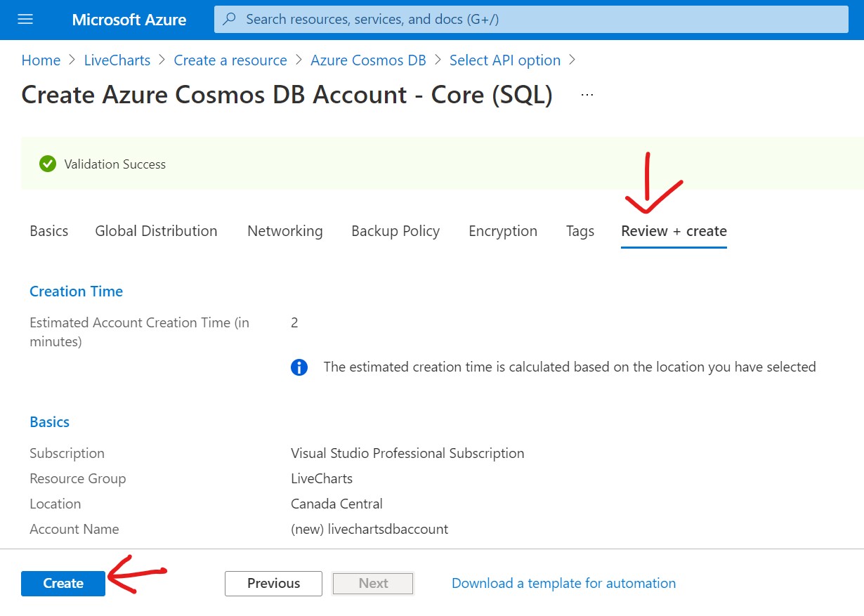Select the Tags tab

coord(580,231)
